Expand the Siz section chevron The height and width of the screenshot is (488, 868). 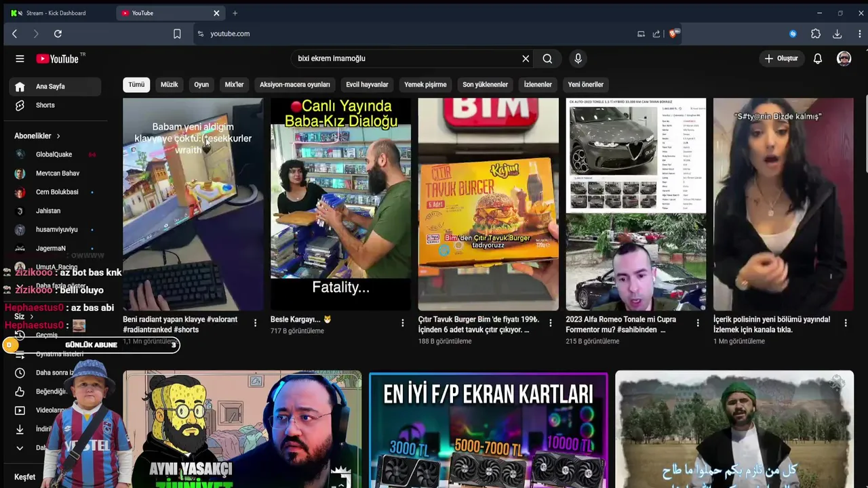tap(31, 317)
